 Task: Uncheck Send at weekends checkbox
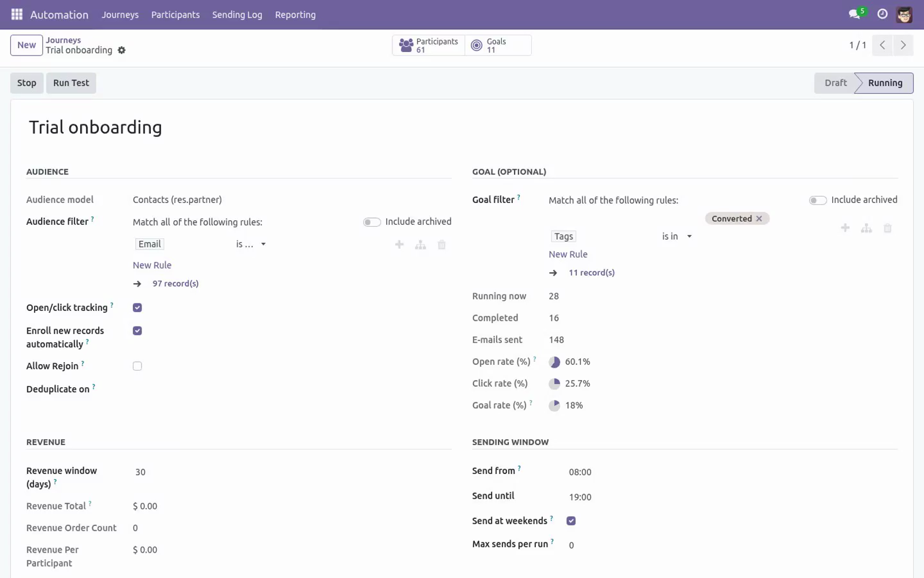[571, 521]
